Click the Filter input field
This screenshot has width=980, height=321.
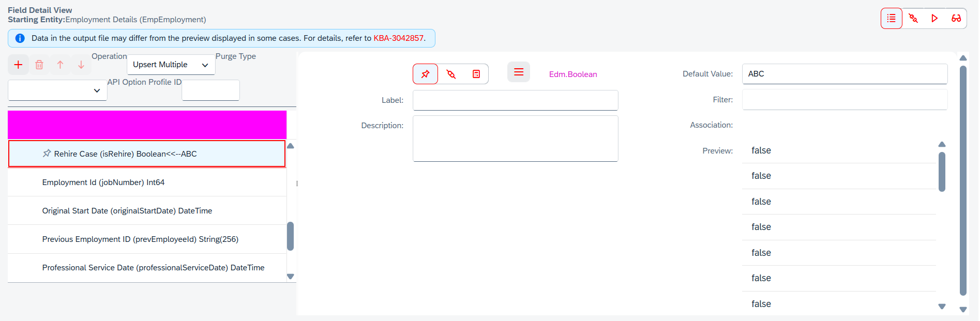tap(845, 100)
